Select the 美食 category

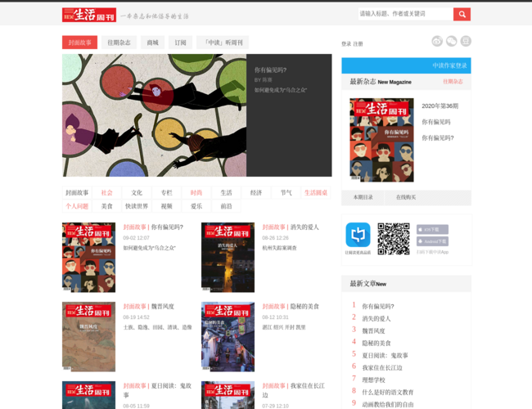(107, 206)
